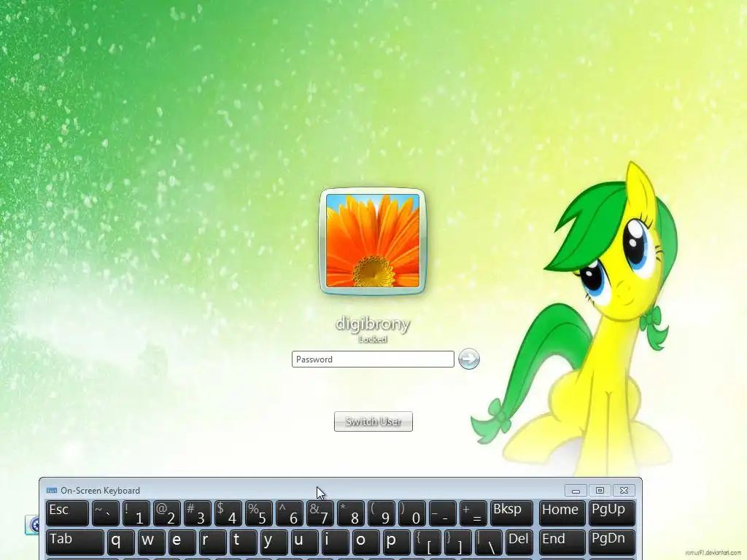Tap the 9 key on keyboard
This screenshot has height=560, width=747.
click(381, 513)
